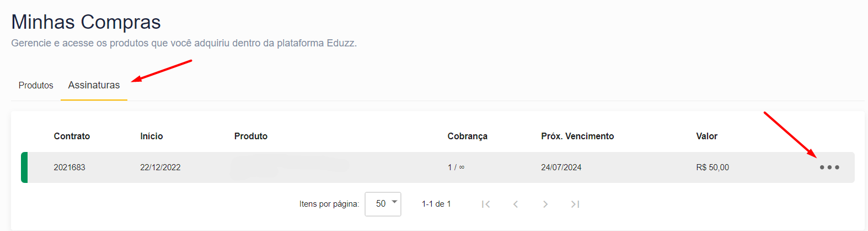This screenshot has height=231, width=868.
Task: Switch to the Produtos tab
Action: (36, 85)
